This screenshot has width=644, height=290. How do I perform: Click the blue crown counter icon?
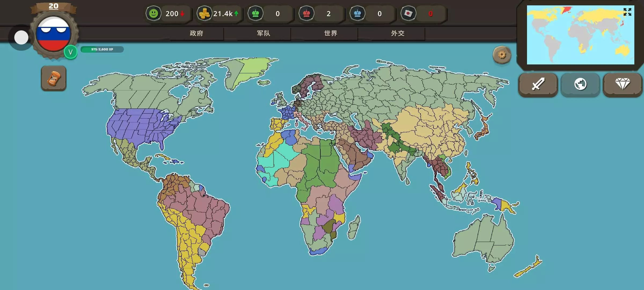357,13
